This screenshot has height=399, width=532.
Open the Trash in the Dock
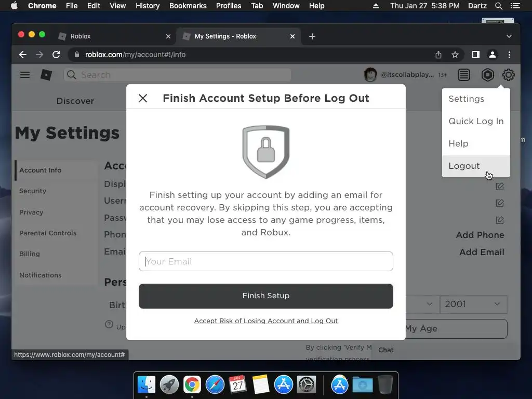tap(385, 385)
